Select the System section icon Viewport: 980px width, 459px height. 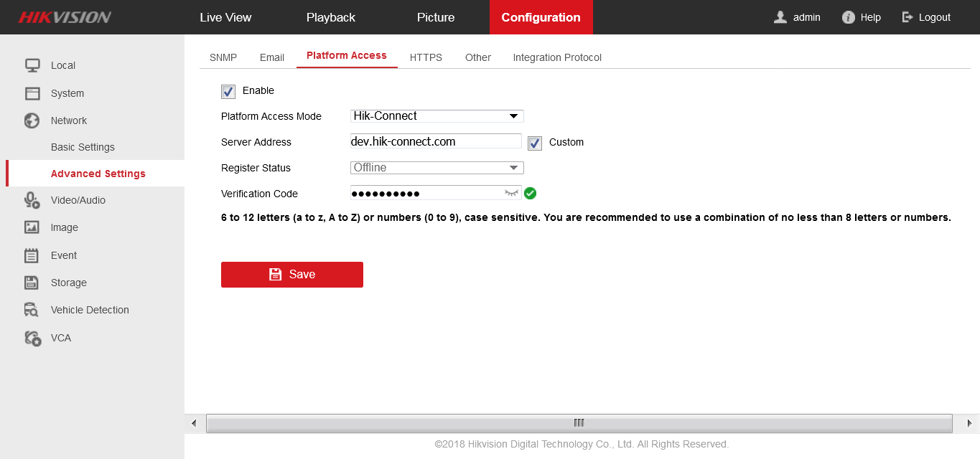coord(32,93)
